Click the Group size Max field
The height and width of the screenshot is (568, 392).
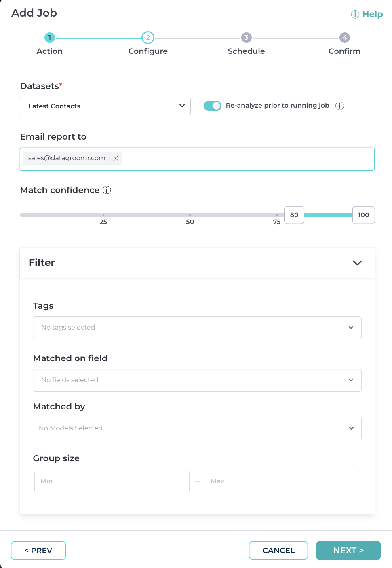(x=282, y=481)
